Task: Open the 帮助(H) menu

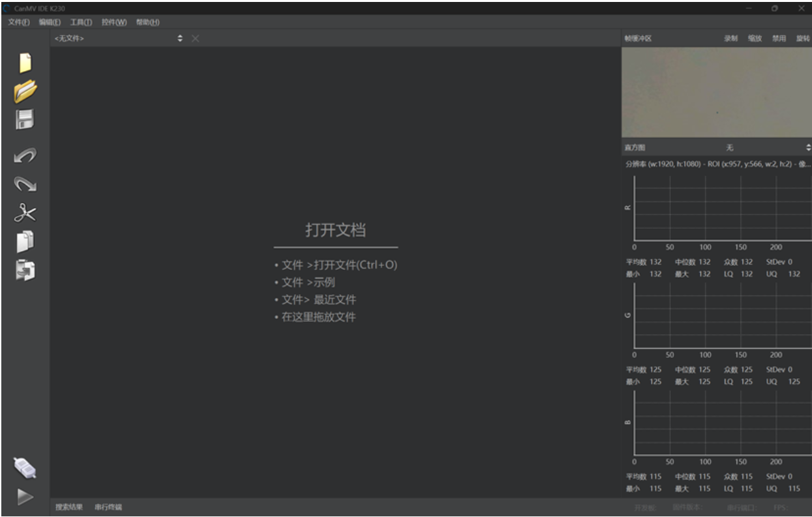Action: click(x=148, y=22)
